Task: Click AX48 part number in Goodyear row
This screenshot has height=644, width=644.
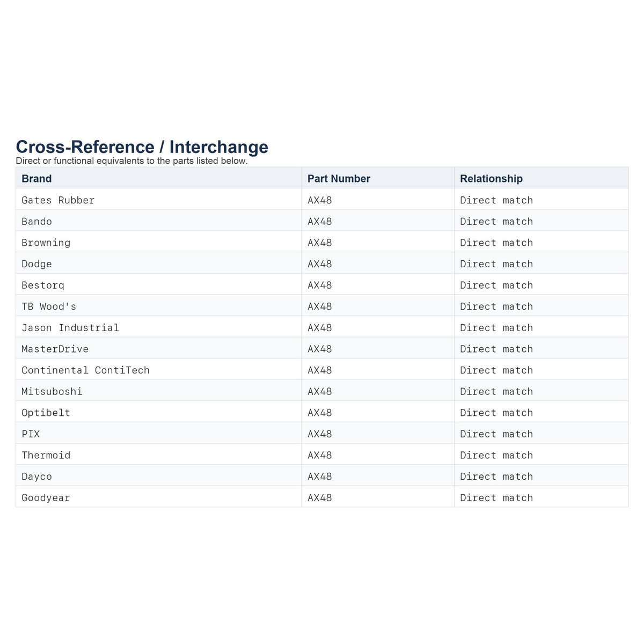Action: pos(320,497)
